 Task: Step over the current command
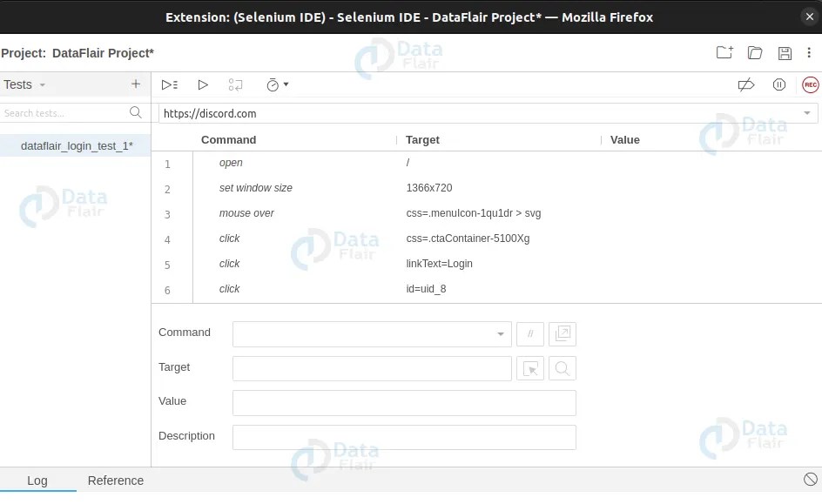coord(234,84)
